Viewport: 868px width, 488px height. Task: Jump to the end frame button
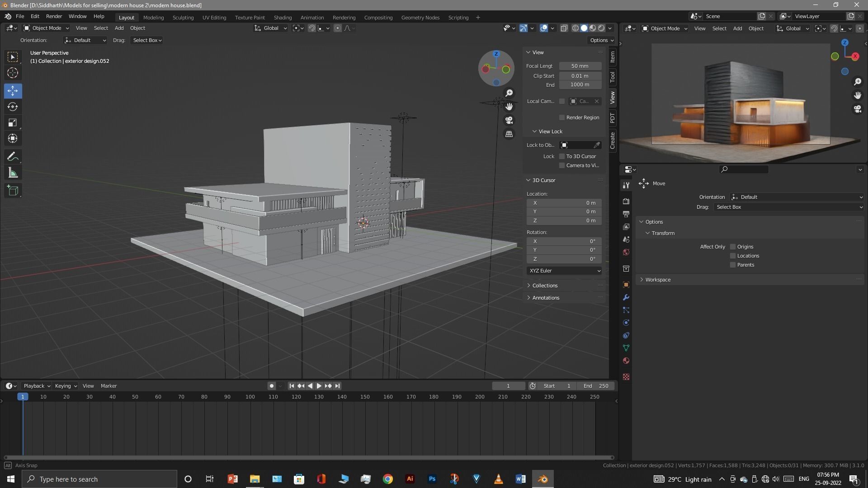pos(337,386)
